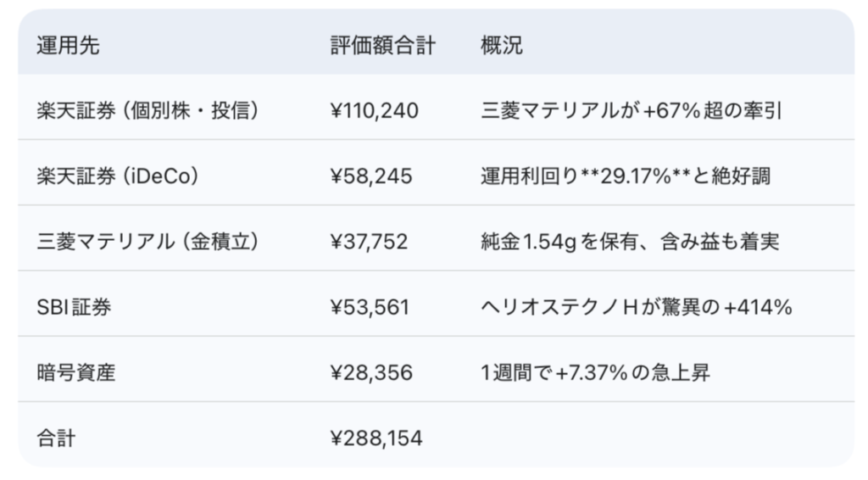Select the 合計 row label
The width and height of the screenshot is (868, 480).
click(x=57, y=438)
